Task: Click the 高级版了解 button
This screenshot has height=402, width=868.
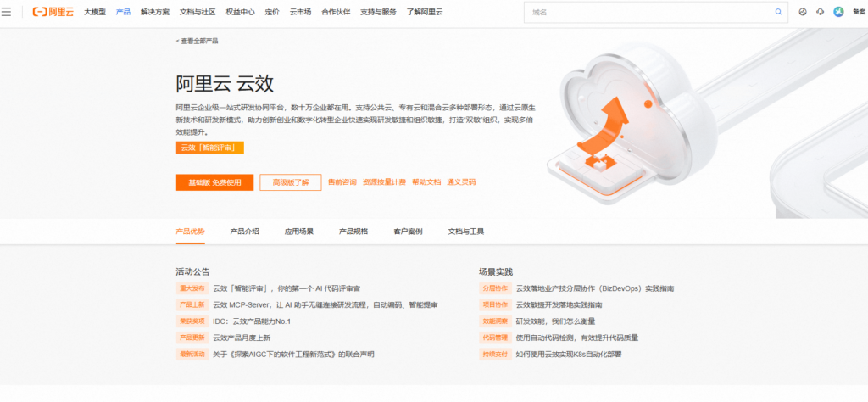Action: click(x=290, y=182)
